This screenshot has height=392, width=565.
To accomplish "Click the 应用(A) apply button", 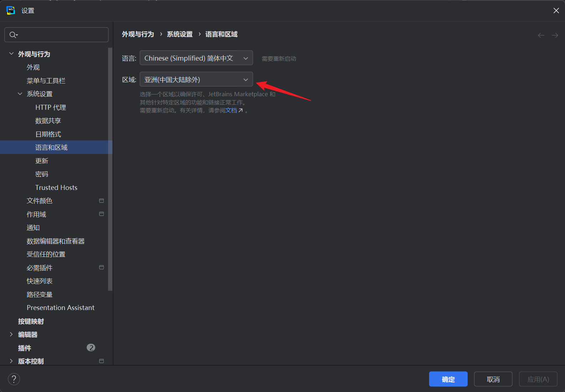I will click(538, 379).
